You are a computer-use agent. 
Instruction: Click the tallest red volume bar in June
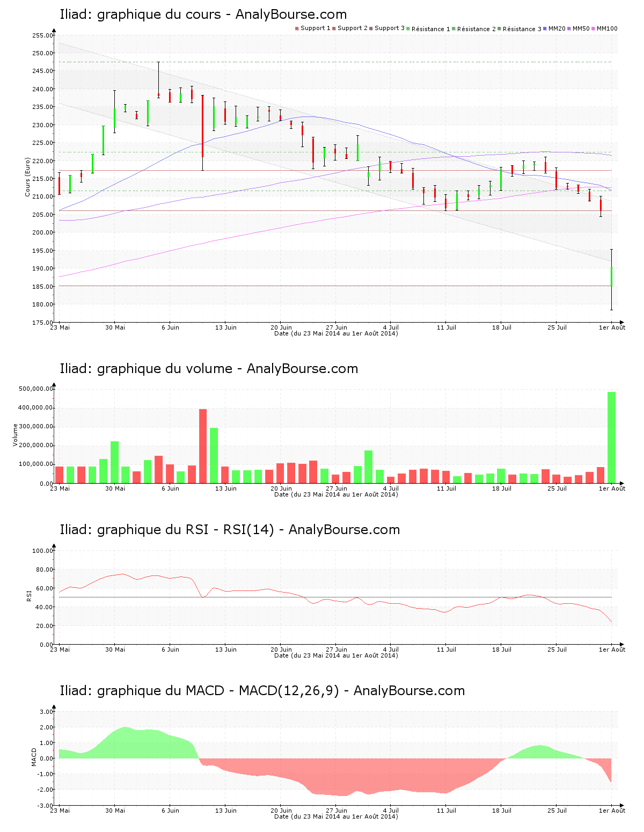(203, 446)
